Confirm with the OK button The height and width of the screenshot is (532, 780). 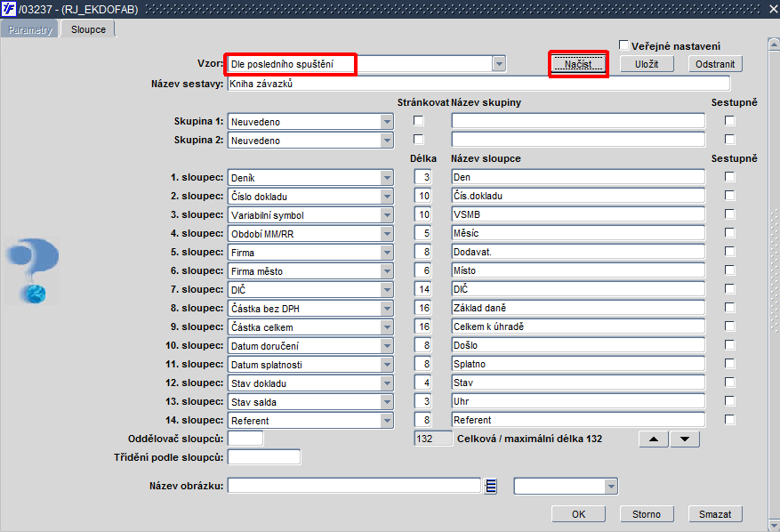[x=578, y=514]
